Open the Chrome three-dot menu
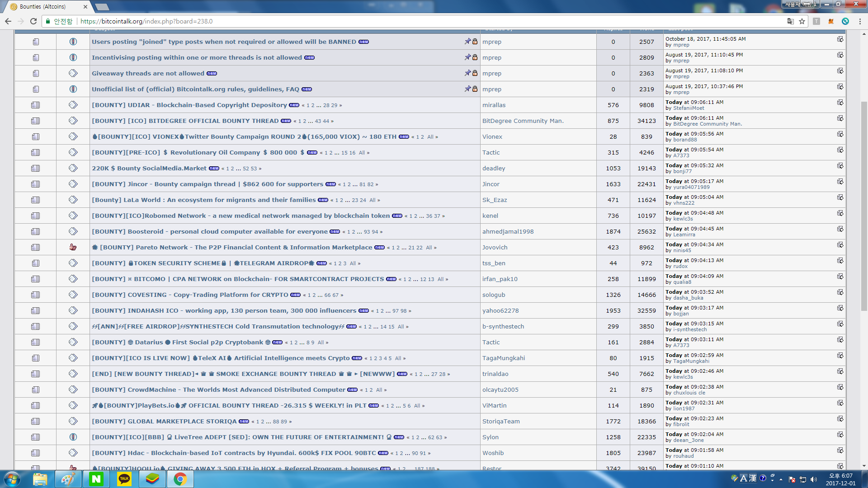This screenshot has height=488, width=868. coord(860,21)
